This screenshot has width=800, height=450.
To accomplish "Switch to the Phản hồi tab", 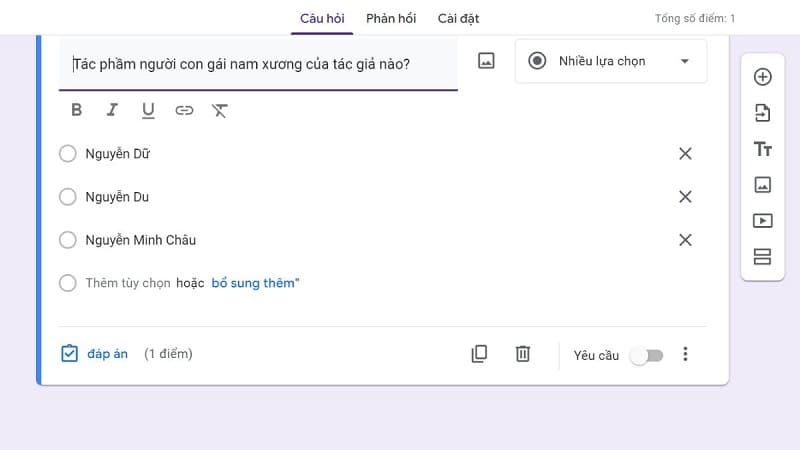I will click(x=391, y=19).
